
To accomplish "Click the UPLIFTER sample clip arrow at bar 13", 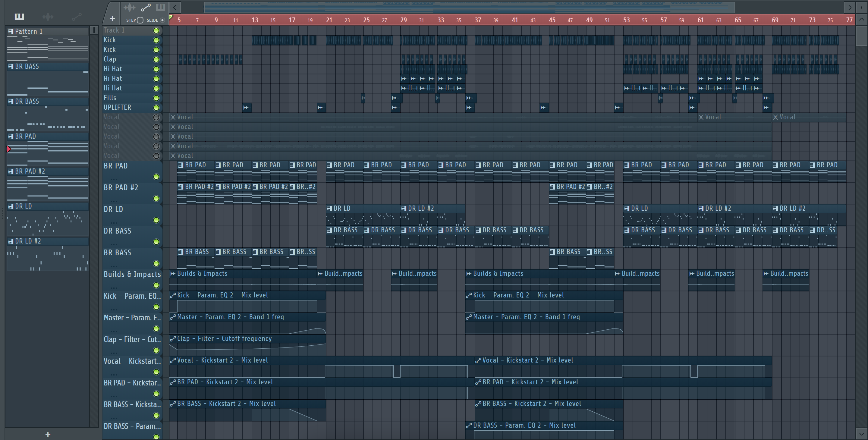I will tap(246, 108).
